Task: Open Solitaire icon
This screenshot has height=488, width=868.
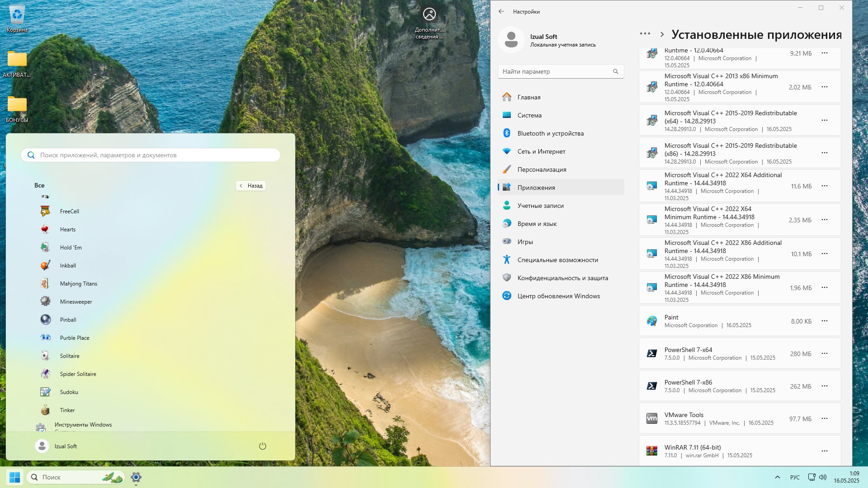Action: [45, 356]
